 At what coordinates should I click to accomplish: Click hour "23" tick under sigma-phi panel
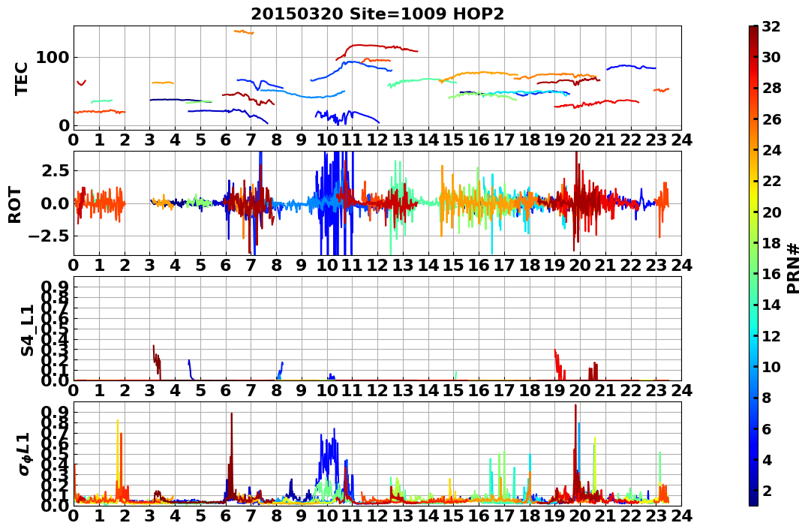[x=656, y=515]
